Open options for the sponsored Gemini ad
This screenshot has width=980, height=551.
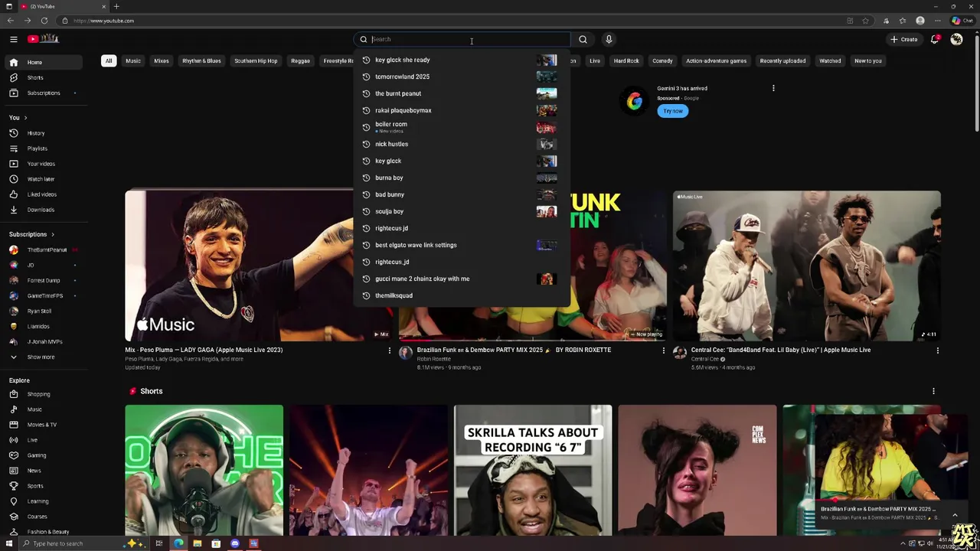[x=773, y=88]
